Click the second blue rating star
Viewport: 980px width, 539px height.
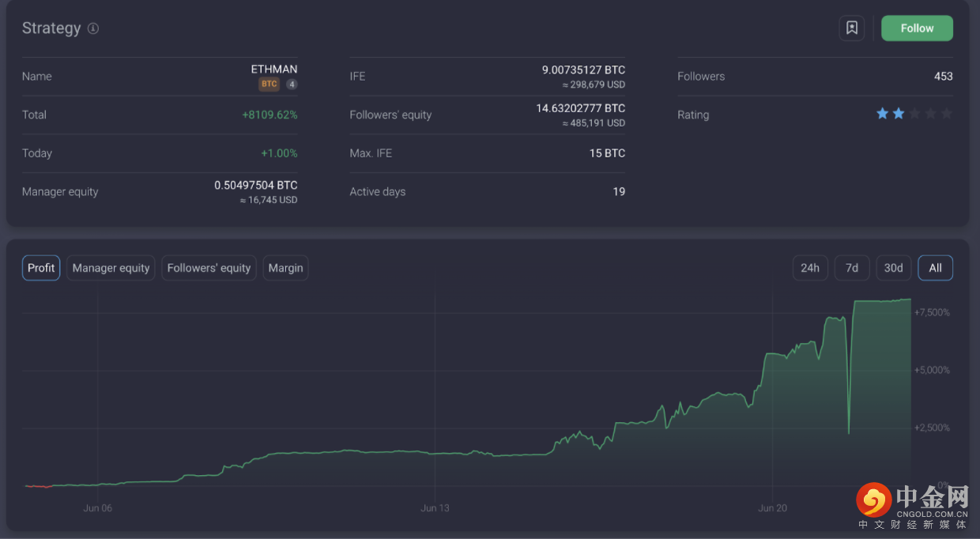(x=899, y=114)
